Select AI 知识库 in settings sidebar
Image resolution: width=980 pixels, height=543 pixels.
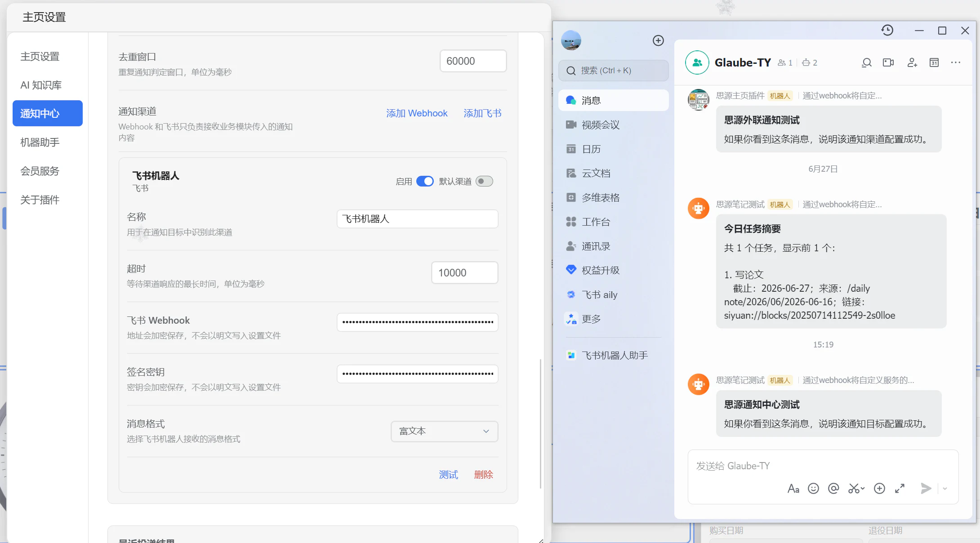tap(48, 85)
